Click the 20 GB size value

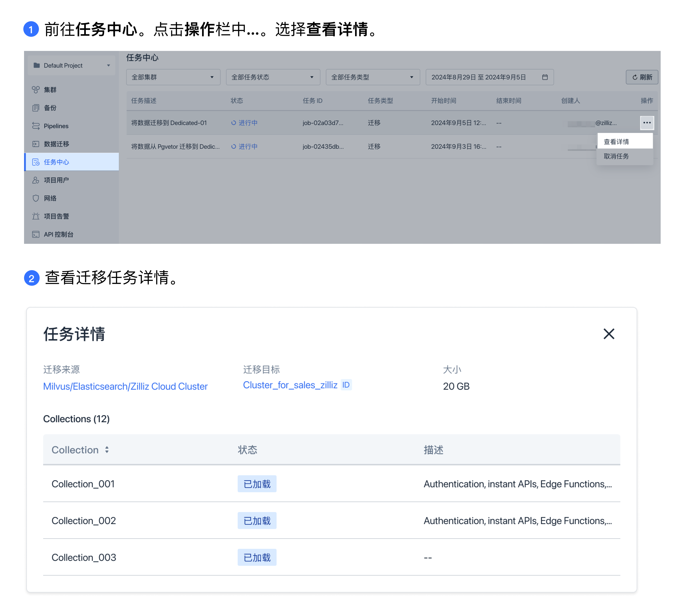(x=456, y=386)
